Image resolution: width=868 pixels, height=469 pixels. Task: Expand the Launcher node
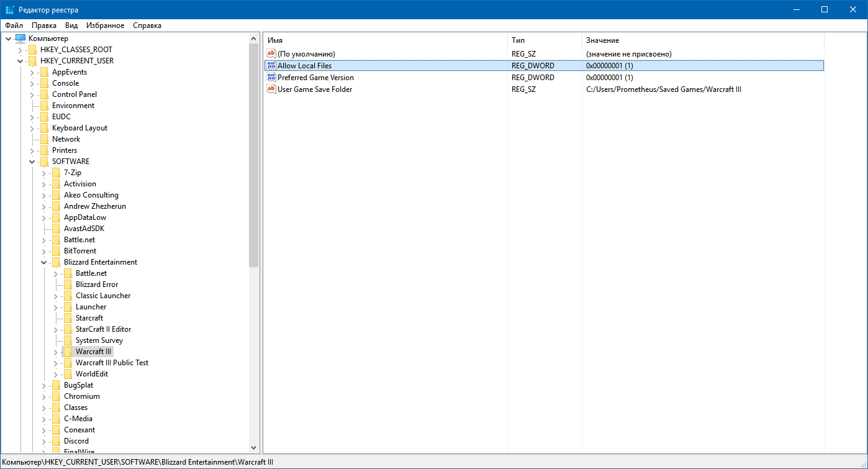point(55,307)
